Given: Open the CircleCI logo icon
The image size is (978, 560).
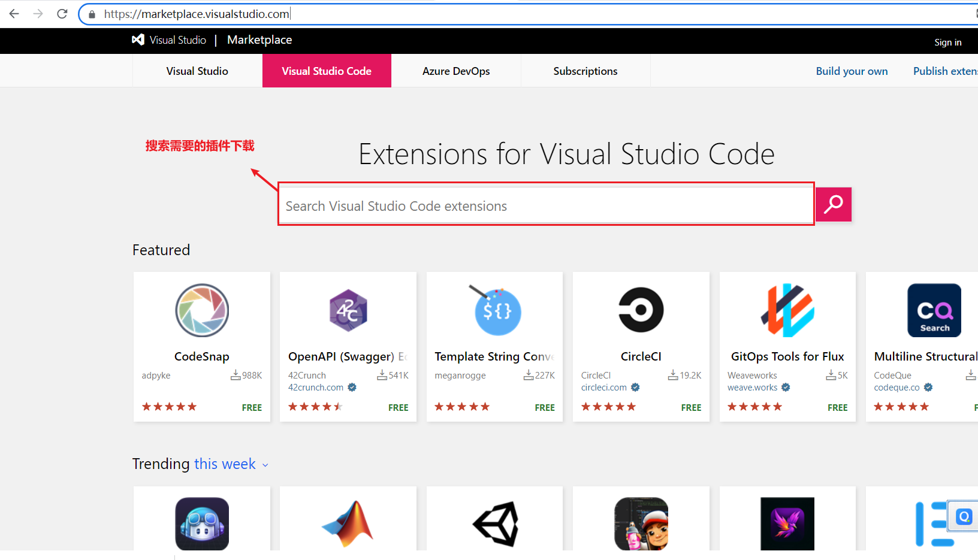Looking at the screenshot, I should click(641, 310).
